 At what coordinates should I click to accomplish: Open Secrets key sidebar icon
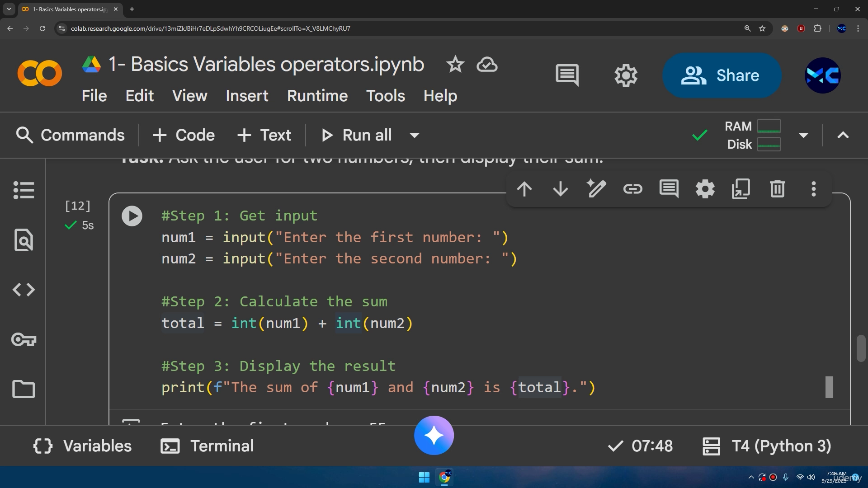pyautogui.click(x=24, y=339)
